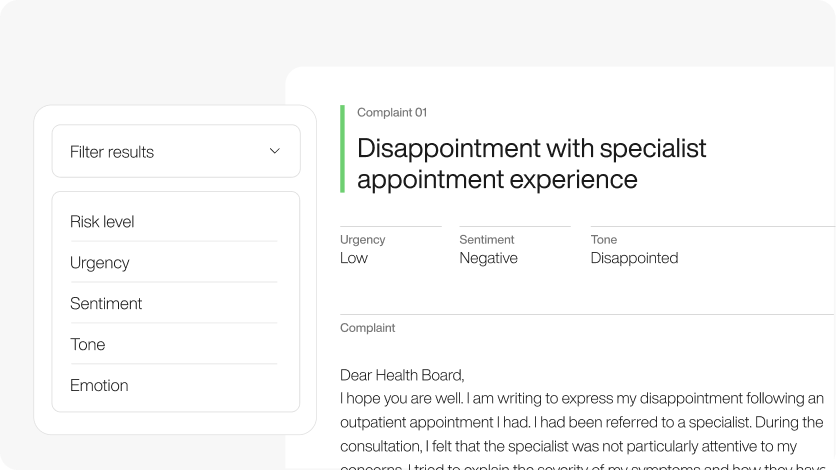Click the Dear Health Board greeting

pyautogui.click(x=402, y=376)
